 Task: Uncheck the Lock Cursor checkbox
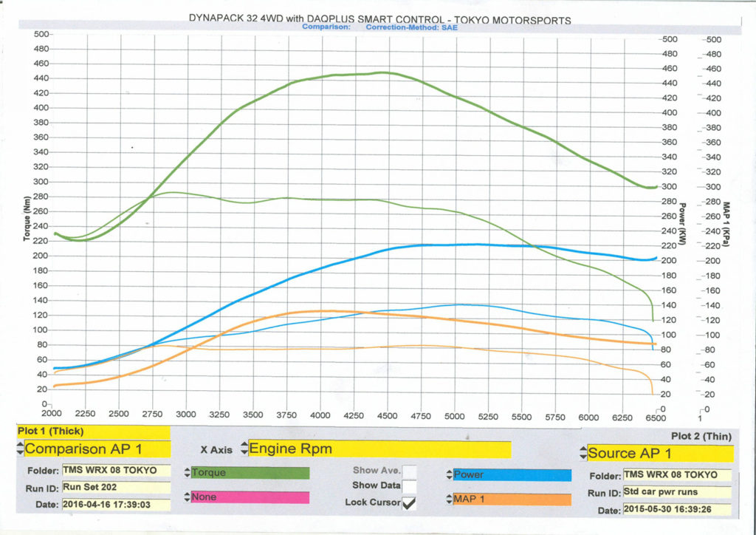tap(408, 502)
